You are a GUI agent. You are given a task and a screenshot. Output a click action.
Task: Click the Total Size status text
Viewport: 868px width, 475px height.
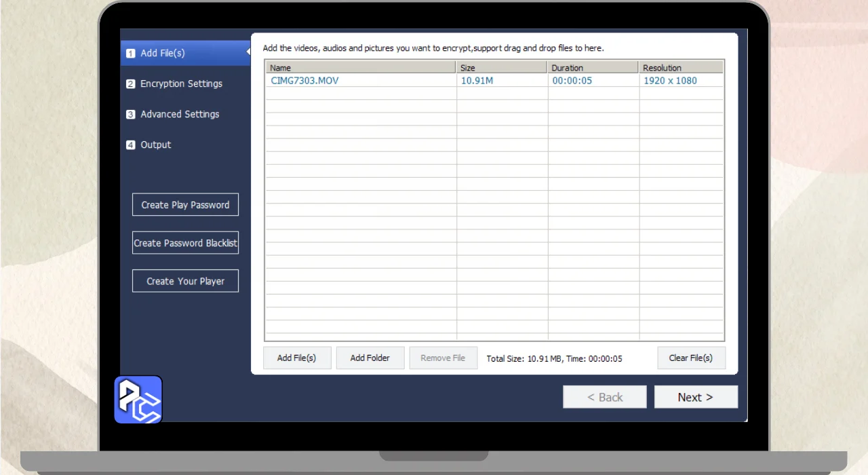[x=554, y=358]
